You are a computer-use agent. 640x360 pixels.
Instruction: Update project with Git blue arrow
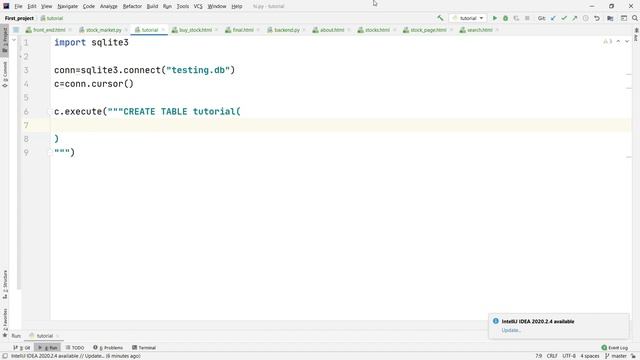553,18
